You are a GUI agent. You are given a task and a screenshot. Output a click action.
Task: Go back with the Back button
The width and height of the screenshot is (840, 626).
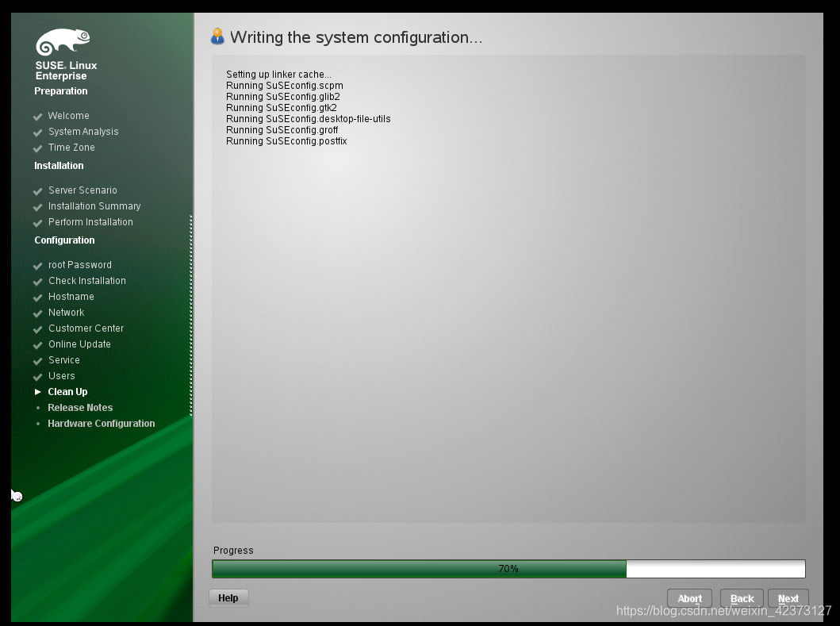pos(742,599)
